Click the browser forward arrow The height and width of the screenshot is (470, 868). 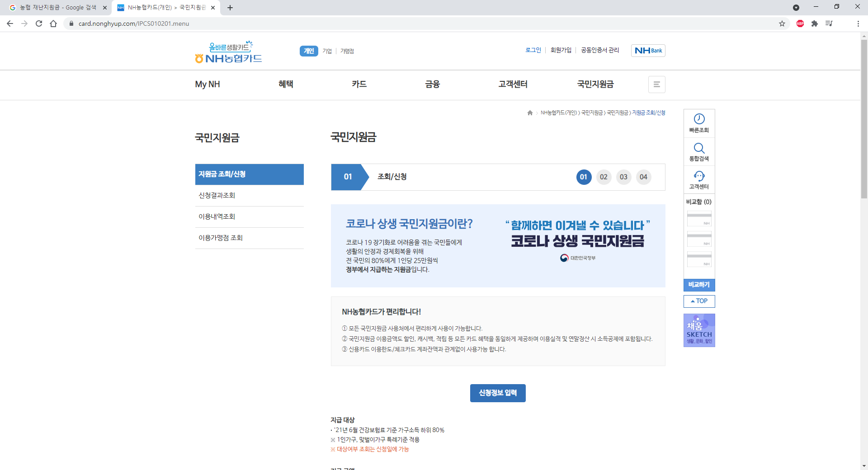tap(24, 23)
